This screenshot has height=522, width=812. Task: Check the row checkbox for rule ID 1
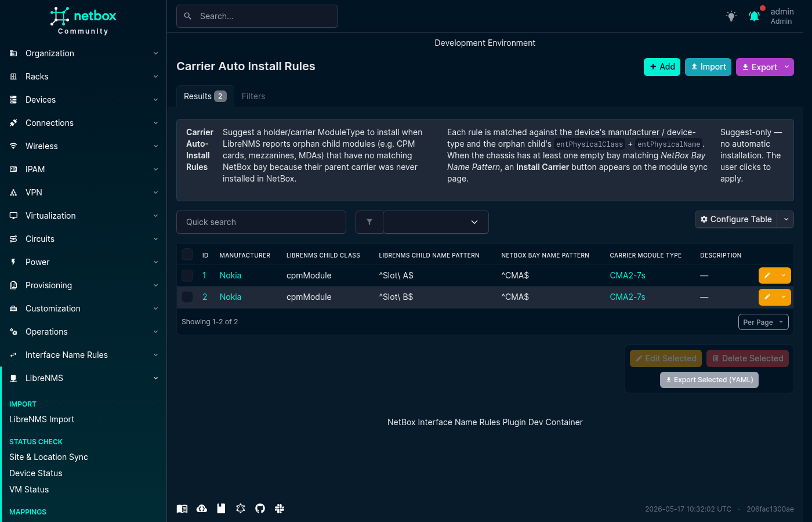click(x=187, y=275)
